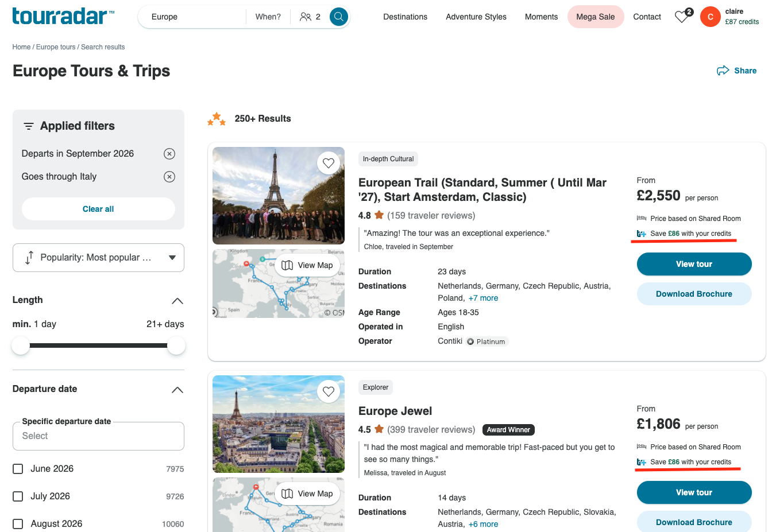Open the Contact menu item
The width and height of the screenshot is (776, 532).
tap(647, 17)
